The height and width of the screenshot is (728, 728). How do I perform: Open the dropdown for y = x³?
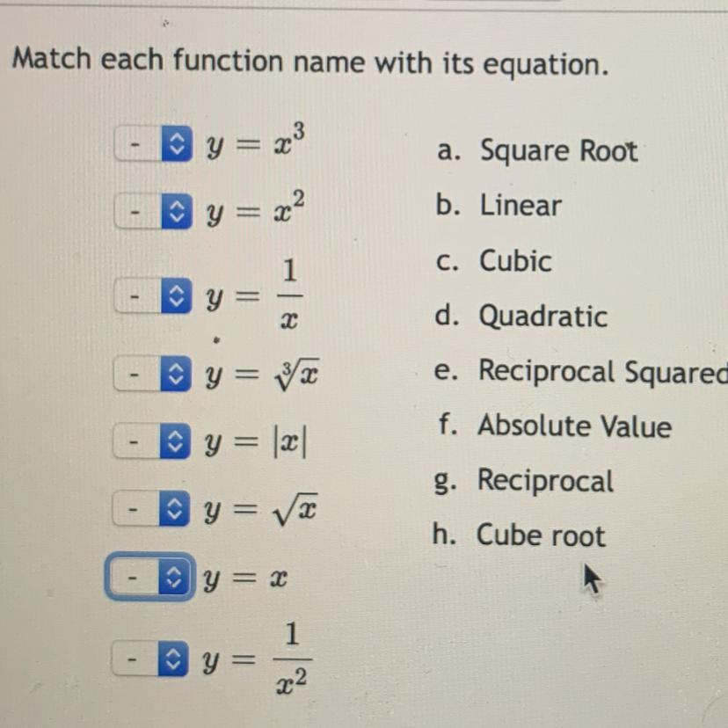coord(154,144)
